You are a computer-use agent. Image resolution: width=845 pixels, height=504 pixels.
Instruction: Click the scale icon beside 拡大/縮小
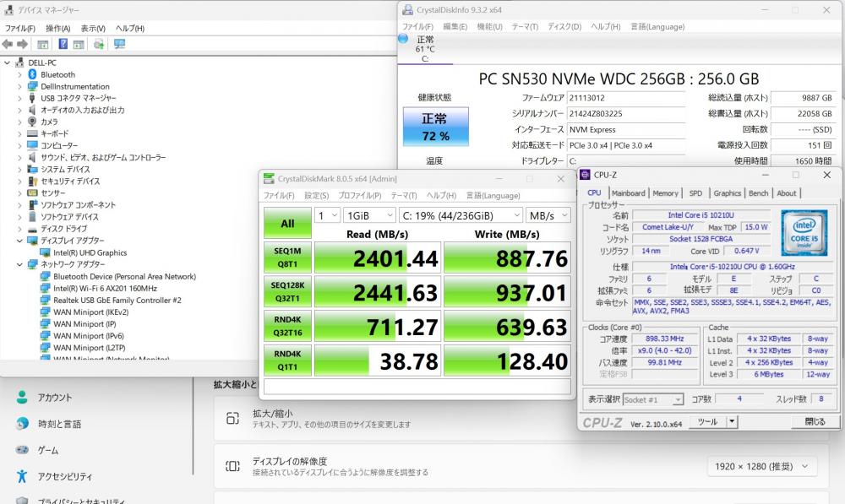pyautogui.click(x=233, y=419)
